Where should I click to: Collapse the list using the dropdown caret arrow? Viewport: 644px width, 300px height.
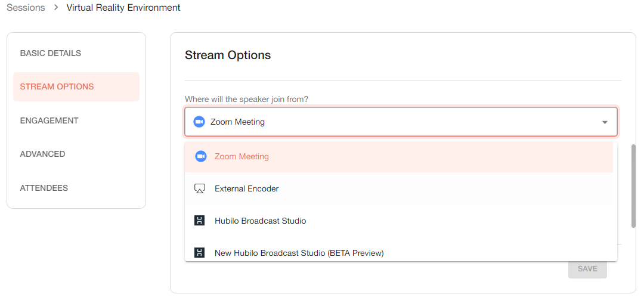(x=605, y=122)
